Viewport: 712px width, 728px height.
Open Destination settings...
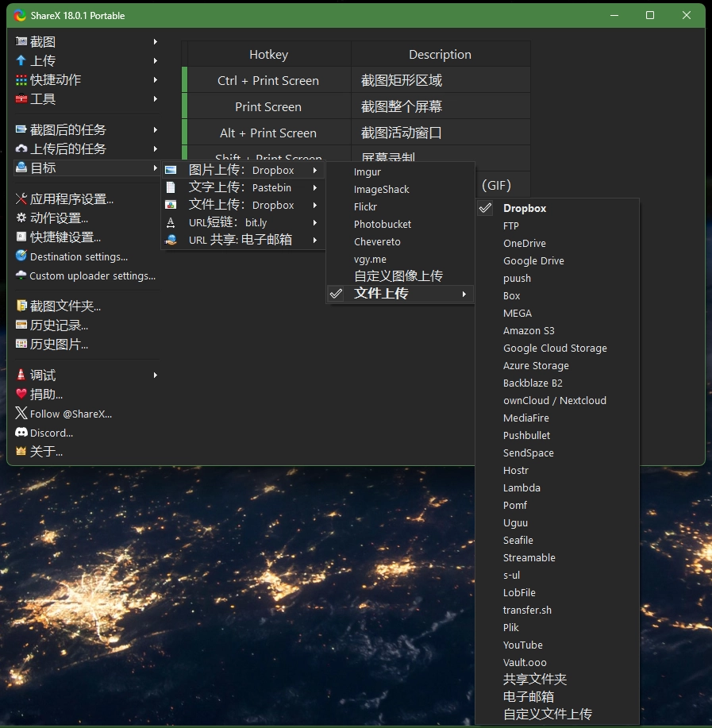point(79,256)
